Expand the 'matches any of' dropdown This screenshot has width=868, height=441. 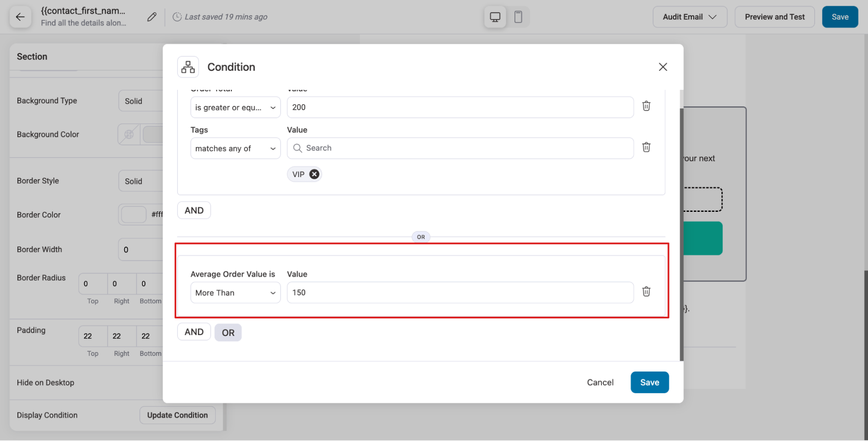(x=235, y=148)
